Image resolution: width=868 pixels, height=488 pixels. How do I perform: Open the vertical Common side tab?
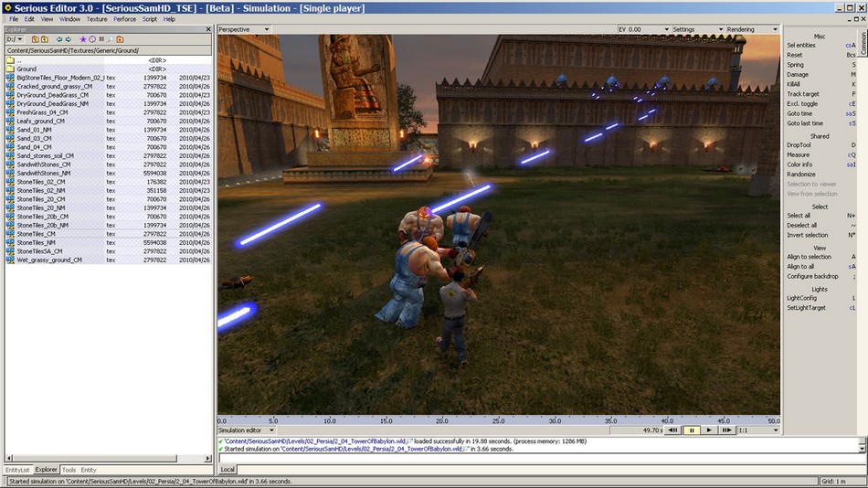(x=863, y=41)
